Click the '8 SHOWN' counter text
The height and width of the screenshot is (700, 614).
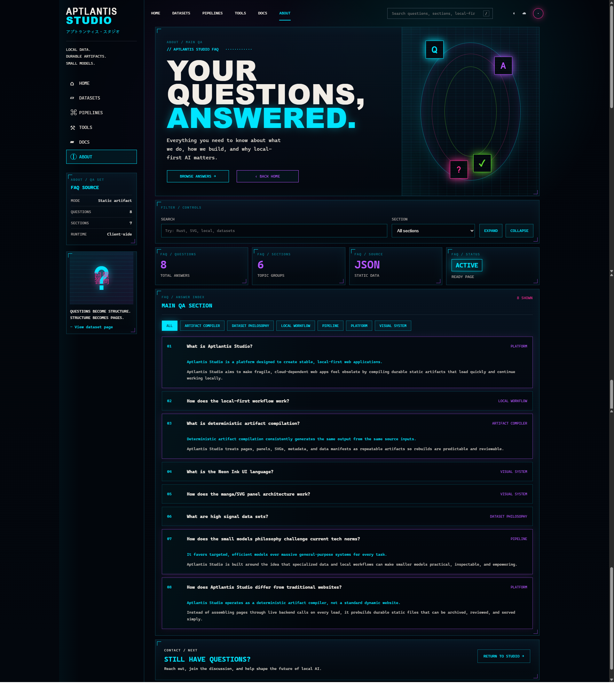tap(524, 298)
